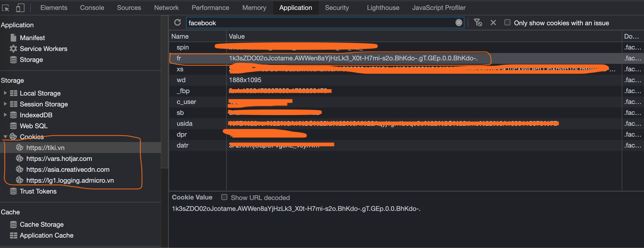Enable only show cookies with an issue
The image size is (644, 248).
coord(507,23)
